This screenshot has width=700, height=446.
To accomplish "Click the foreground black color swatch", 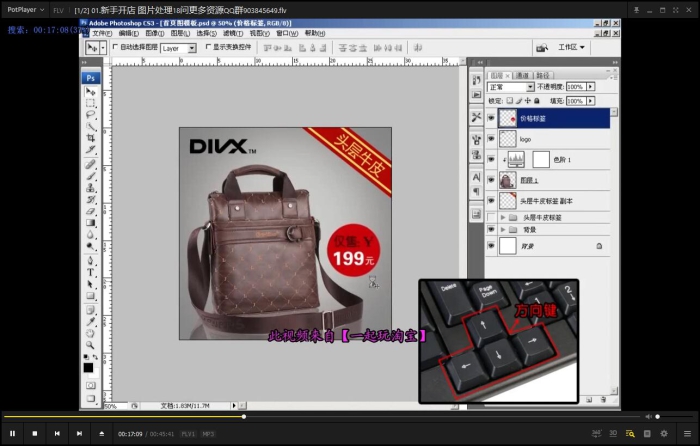I will (88, 367).
